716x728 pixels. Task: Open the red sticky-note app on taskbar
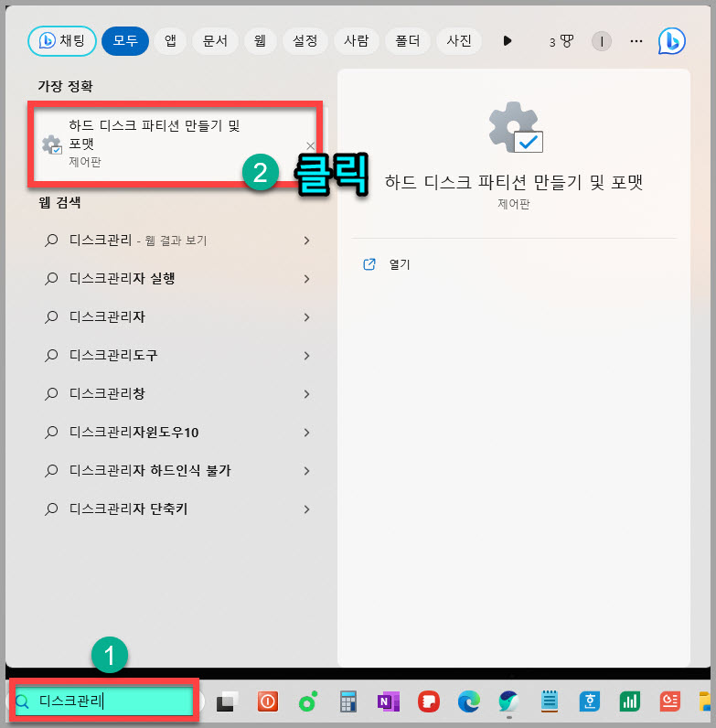click(x=429, y=701)
